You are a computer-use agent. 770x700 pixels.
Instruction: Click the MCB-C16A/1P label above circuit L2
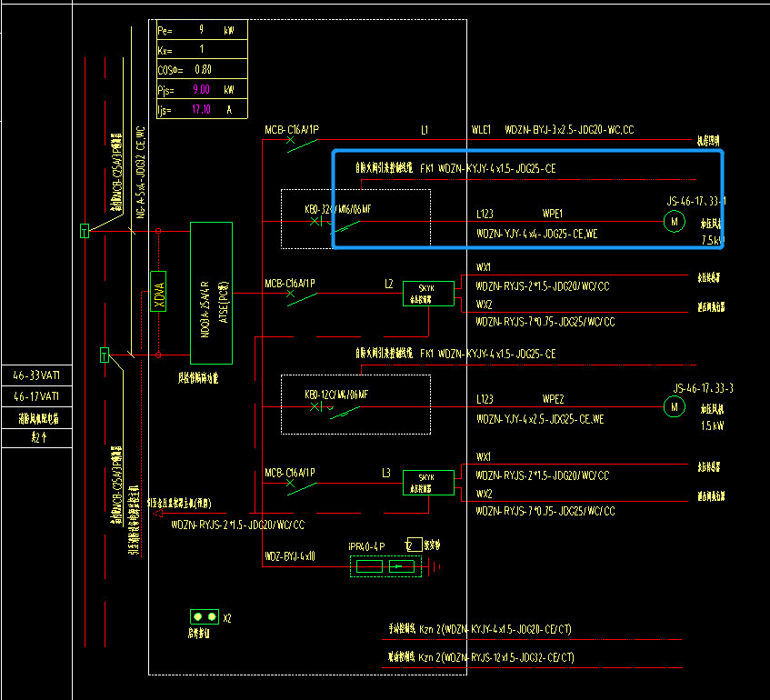[x=290, y=284]
